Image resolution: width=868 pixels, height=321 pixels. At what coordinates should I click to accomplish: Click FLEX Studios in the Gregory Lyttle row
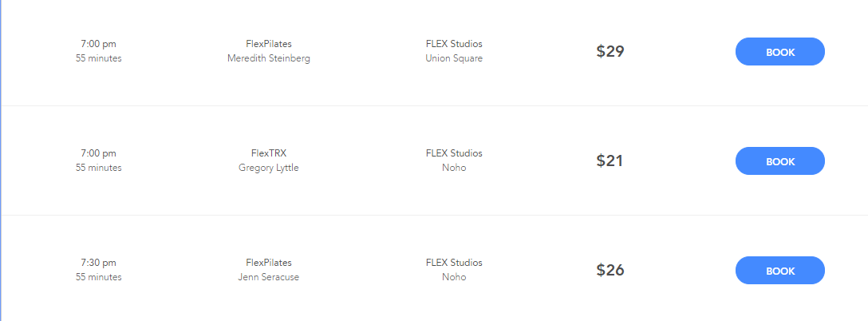click(454, 153)
